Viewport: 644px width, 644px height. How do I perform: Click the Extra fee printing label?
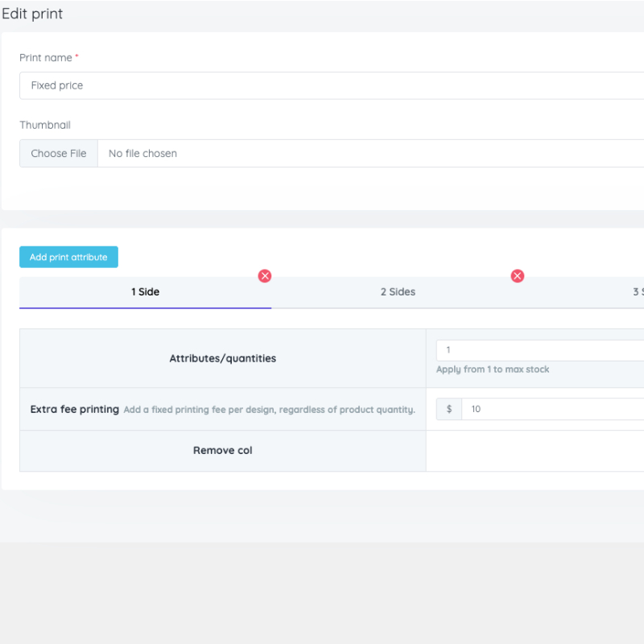pyautogui.click(x=75, y=409)
